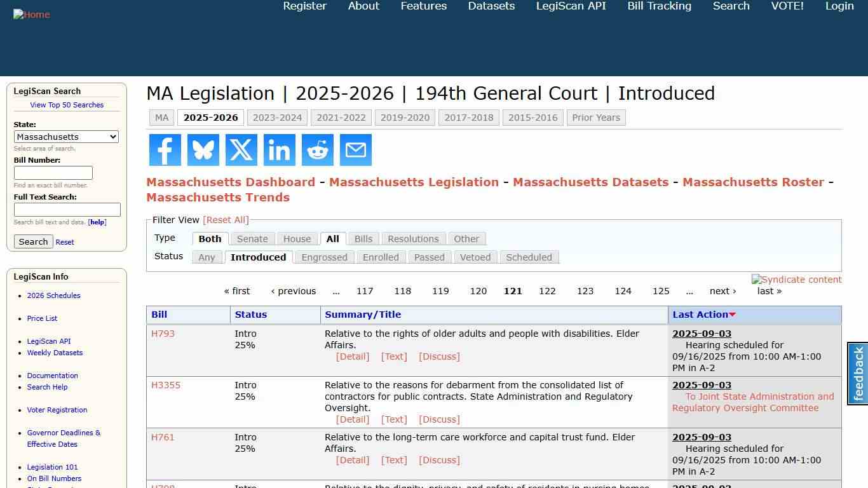Open bill H793 details link
The width and height of the screenshot is (868, 488).
(163, 333)
